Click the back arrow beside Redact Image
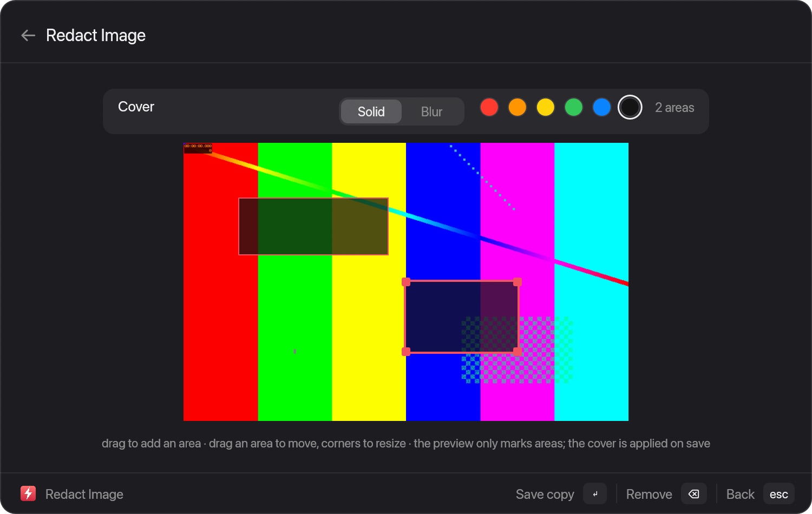This screenshot has height=514, width=812. 28,36
